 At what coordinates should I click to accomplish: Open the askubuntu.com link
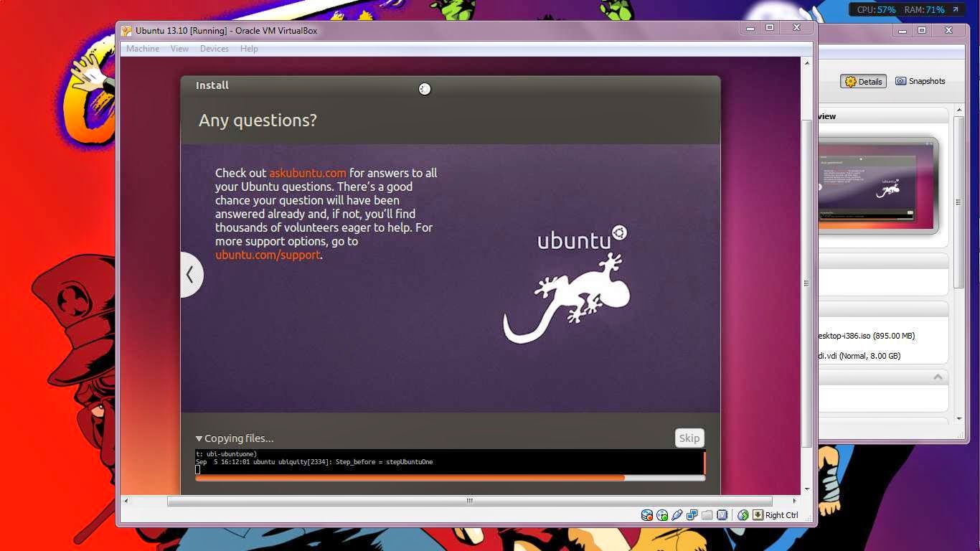coord(308,173)
